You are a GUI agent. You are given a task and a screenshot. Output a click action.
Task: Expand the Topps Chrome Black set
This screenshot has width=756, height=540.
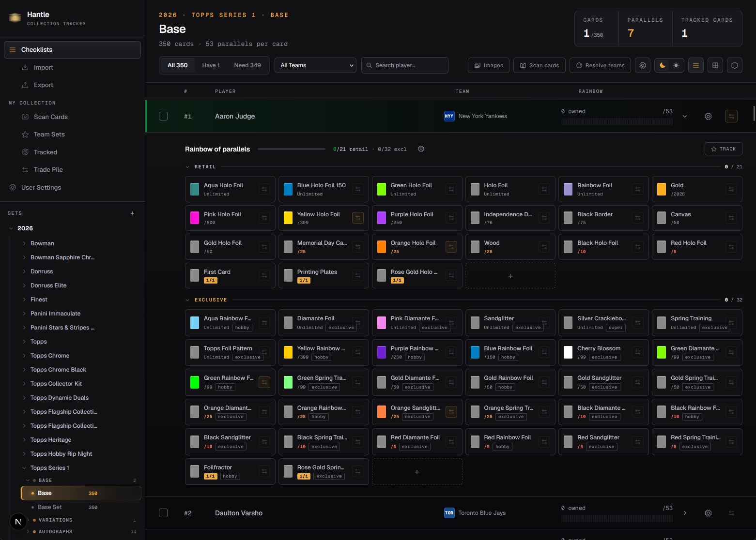(24, 370)
